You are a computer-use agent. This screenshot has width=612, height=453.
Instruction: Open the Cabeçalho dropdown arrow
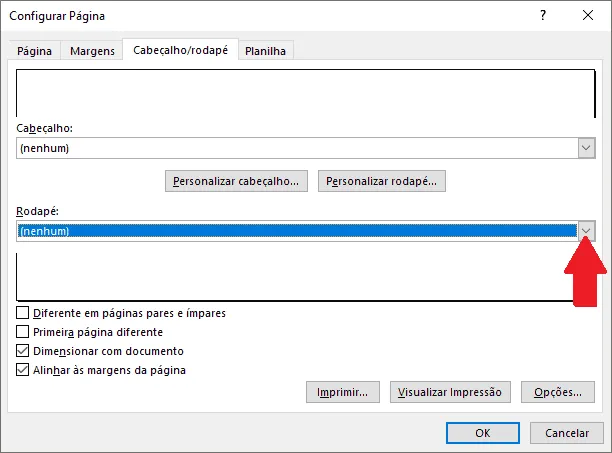586,148
